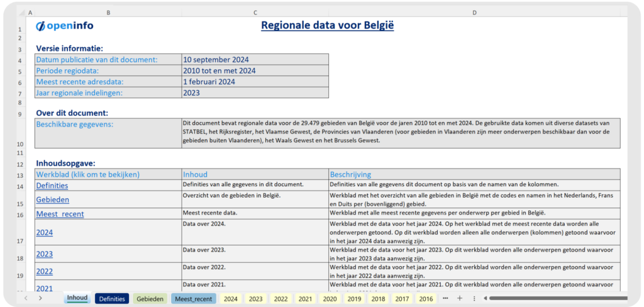Select the Meest_recent sheet tab
This screenshot has height=307, width=644.
(193, 299)
